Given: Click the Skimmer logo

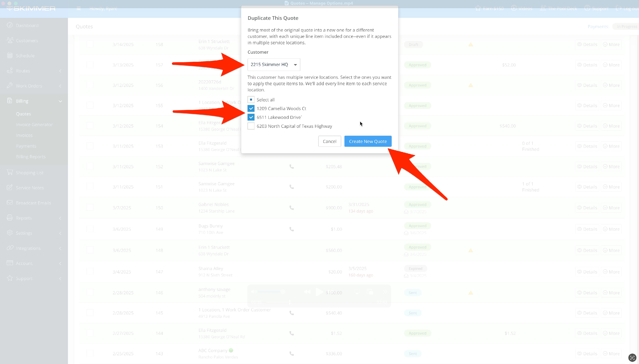Looking at the screenshot, I should 31,8.
